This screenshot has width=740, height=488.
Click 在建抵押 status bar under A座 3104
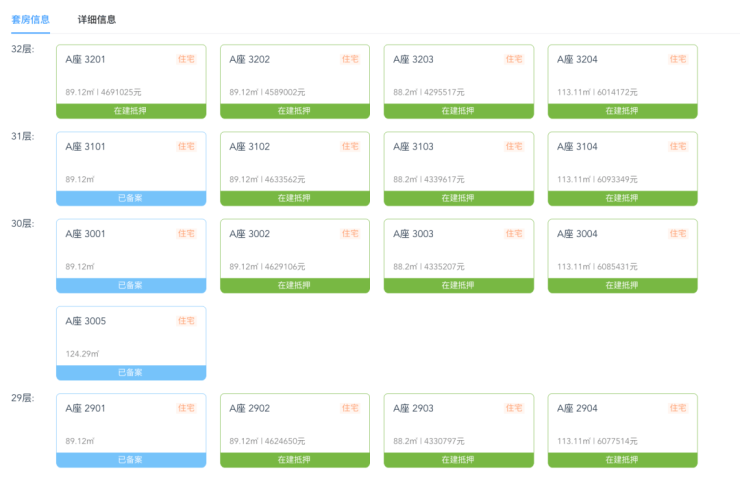[622, 198]
